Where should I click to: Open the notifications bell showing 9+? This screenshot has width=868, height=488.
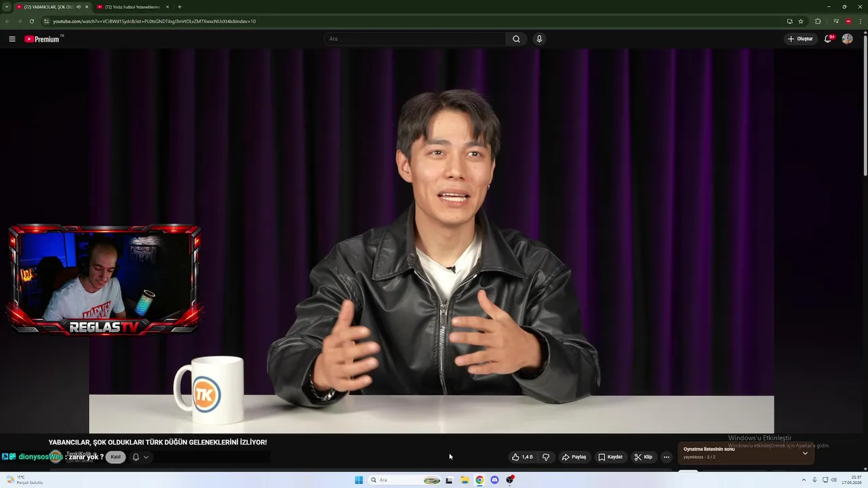[x=828, y=39]
